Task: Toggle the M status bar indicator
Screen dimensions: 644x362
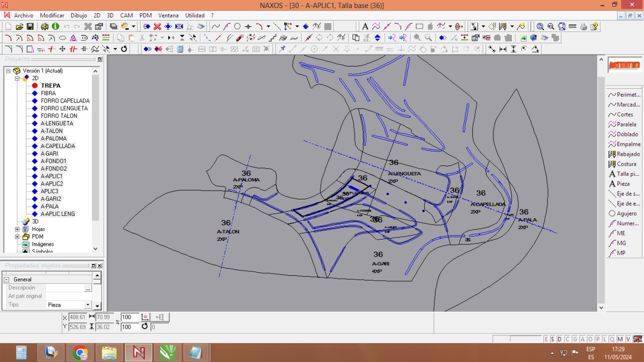Action: pyautogui.click(x=620, y=339)
